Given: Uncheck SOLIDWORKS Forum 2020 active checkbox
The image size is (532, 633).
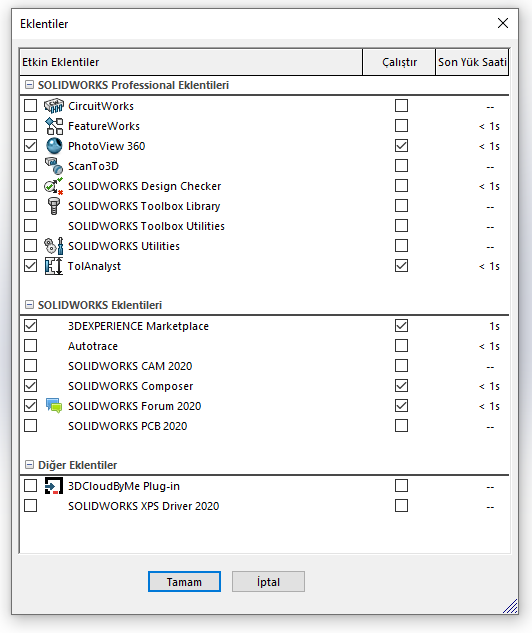Looking at the screenshot, I should [31, 406].
